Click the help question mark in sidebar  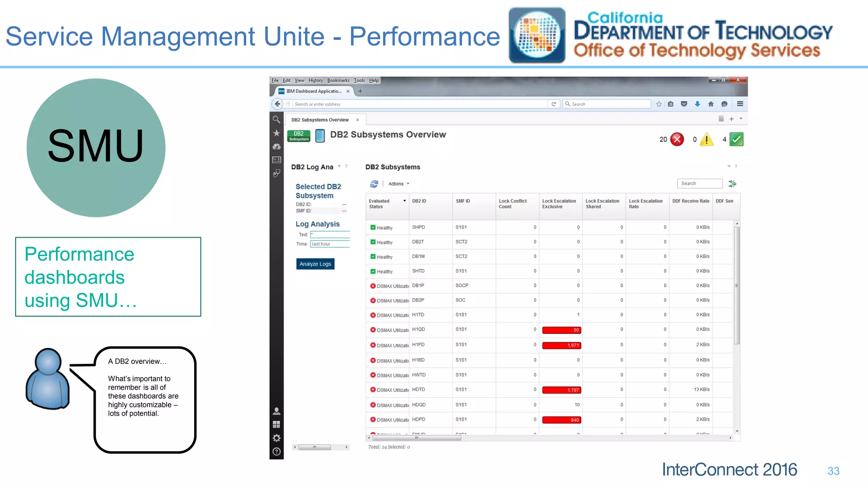pos(276,452)
